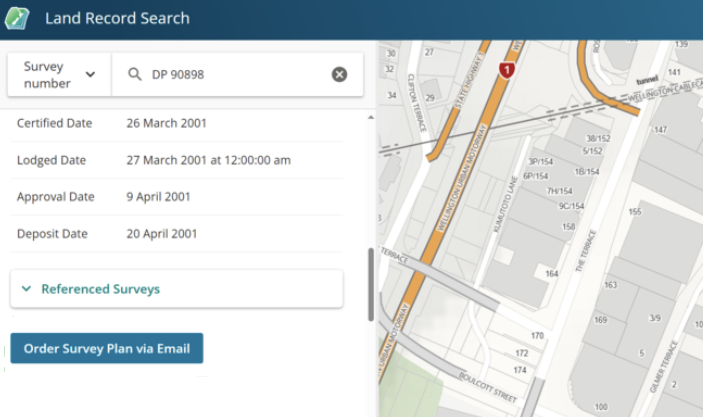
Task: Open the Survey number search type dropdown
Action: [x=60, y=75]
